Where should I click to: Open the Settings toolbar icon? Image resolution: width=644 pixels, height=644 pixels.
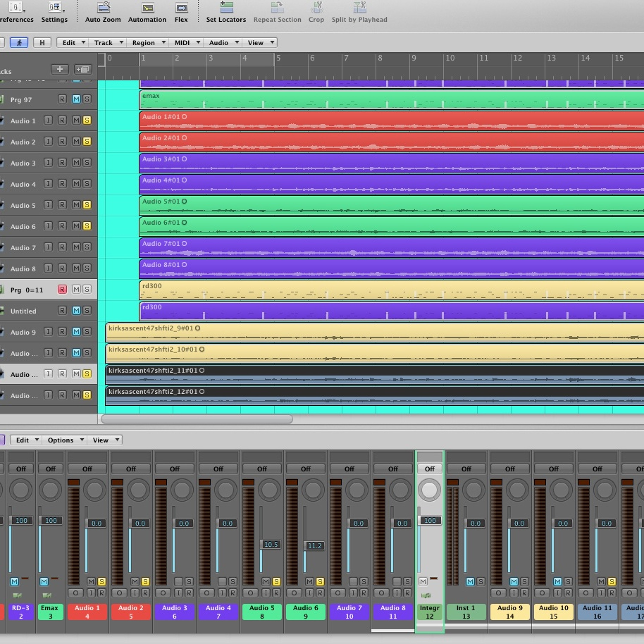pyautogui.click(x=55, y=7)
